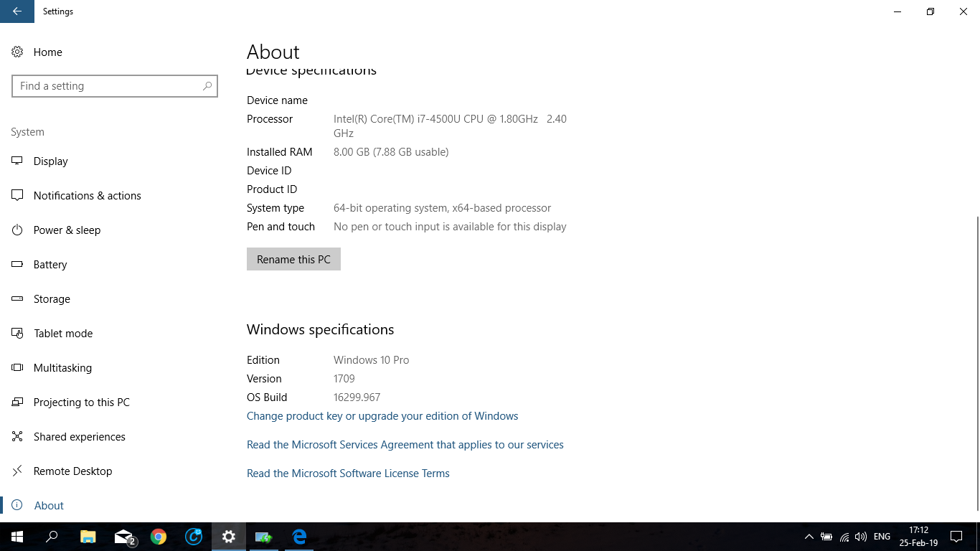Click the processor value i7-4500U text
This screenshot has width=980, height=551.
pyautogui.click(x=450, y=126)
